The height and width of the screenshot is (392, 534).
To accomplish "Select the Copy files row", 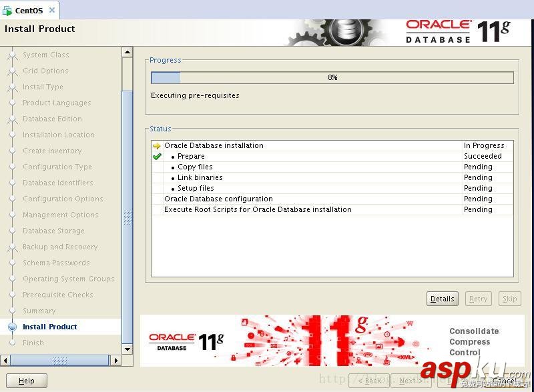I will pos(332,167).
